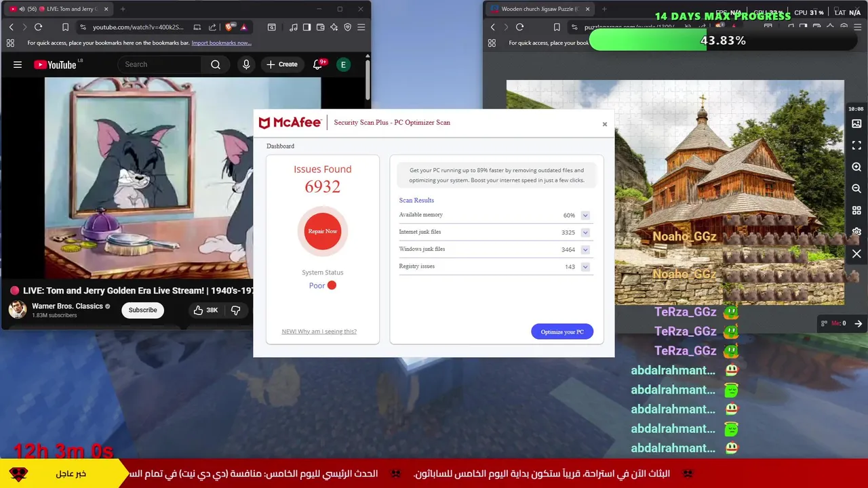Select the LIVE: Tom and Jerry tab
Screen dimensions: 868x488
pos(60,9)
